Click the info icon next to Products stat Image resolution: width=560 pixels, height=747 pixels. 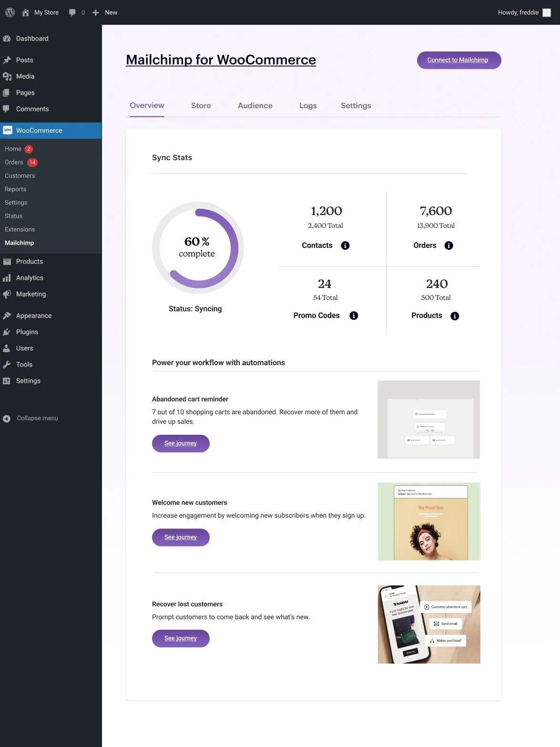click(455, 316)
